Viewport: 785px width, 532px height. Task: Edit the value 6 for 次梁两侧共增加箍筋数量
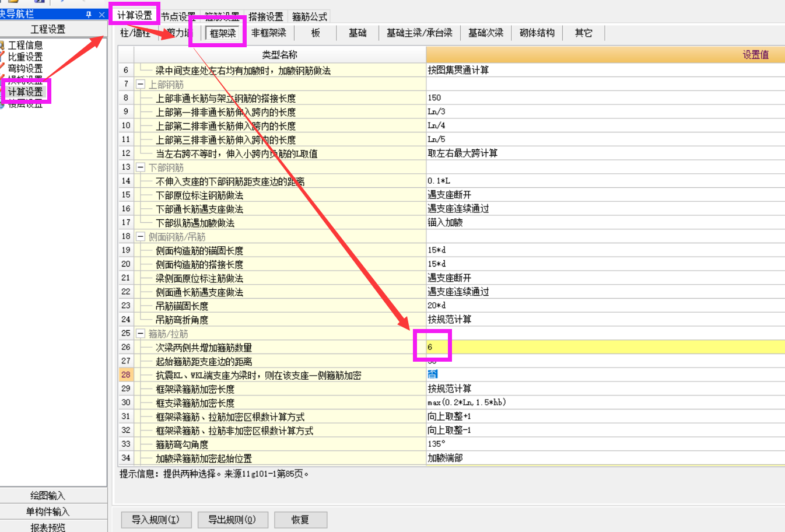605,347
